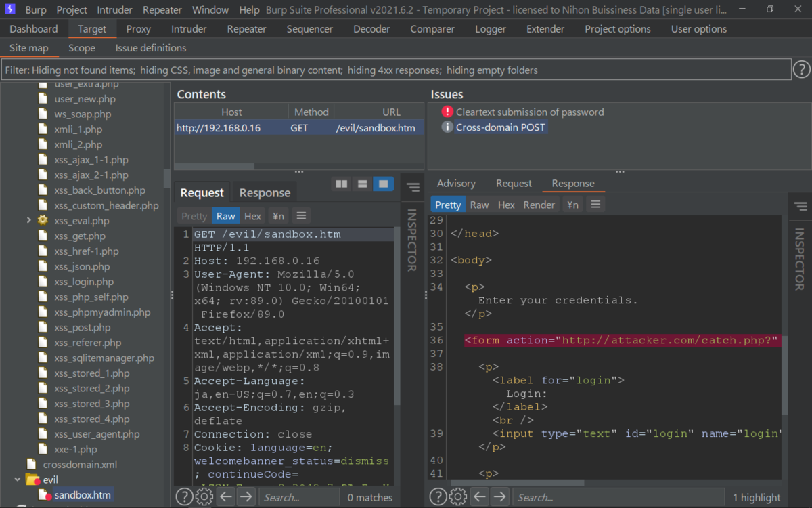The image size is (812, 508).
Task: Switch to the Scope sub-tab
Action: click(82, 48)
